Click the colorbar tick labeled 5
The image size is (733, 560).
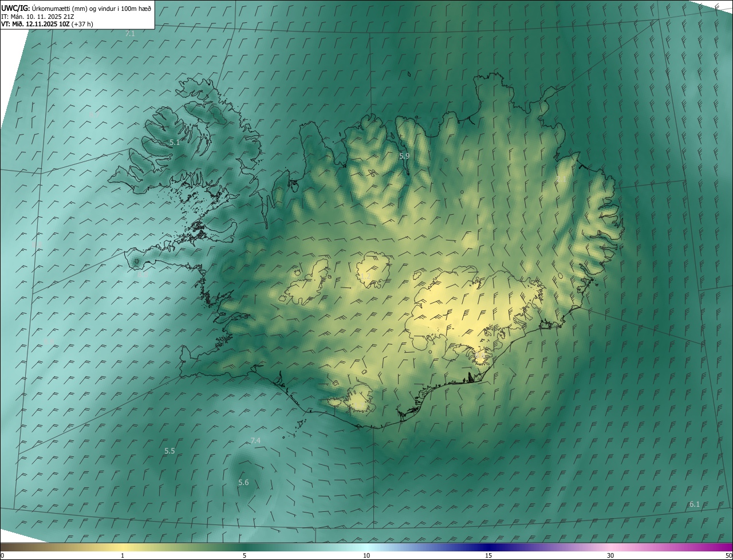[x=245, y=556]
